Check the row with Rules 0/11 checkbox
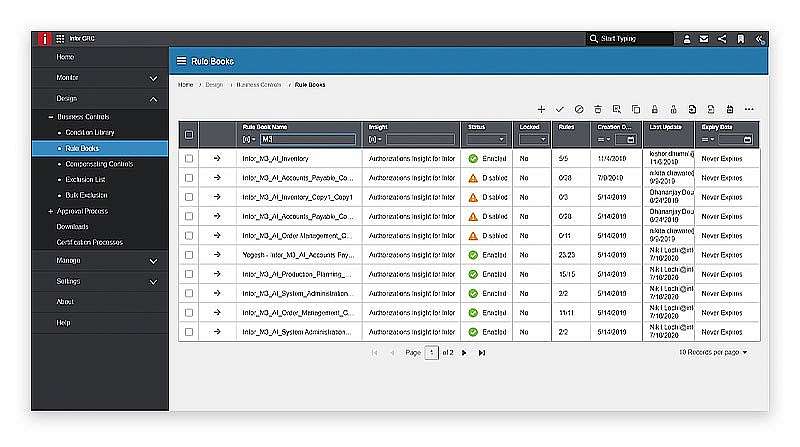 (189, 236)
